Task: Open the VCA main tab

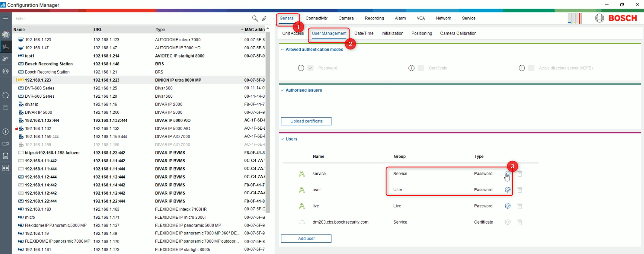Action: pos(421,18)
